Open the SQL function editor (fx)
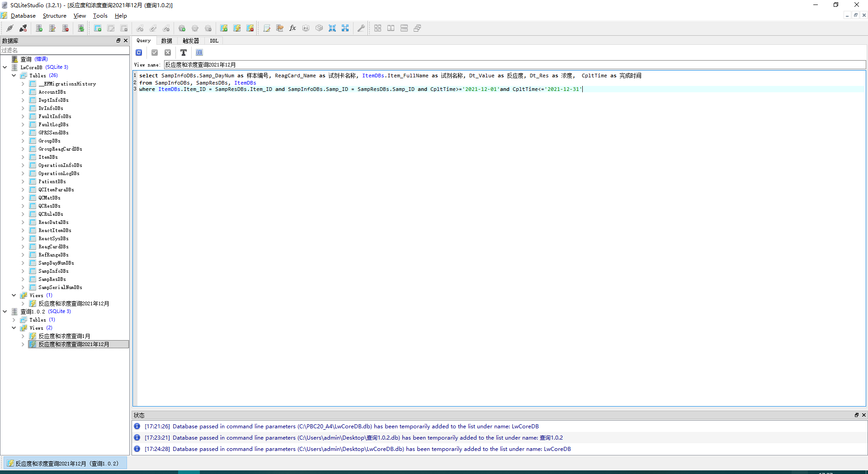 pos(293,28)
